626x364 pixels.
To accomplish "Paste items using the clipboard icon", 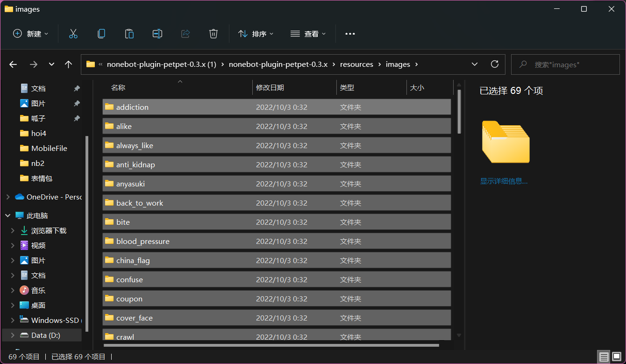I will point(129,33).
